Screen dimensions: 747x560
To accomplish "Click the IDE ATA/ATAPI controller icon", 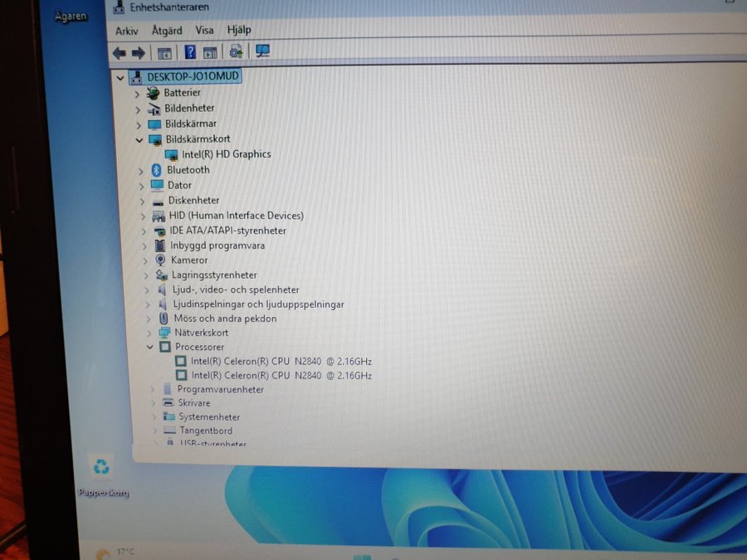I will [x=159, y=232].
